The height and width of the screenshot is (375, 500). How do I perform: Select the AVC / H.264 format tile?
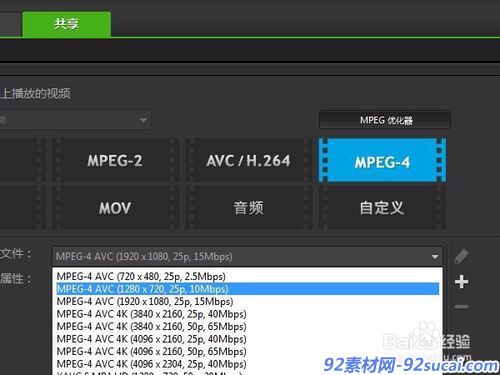pos(249,161)
